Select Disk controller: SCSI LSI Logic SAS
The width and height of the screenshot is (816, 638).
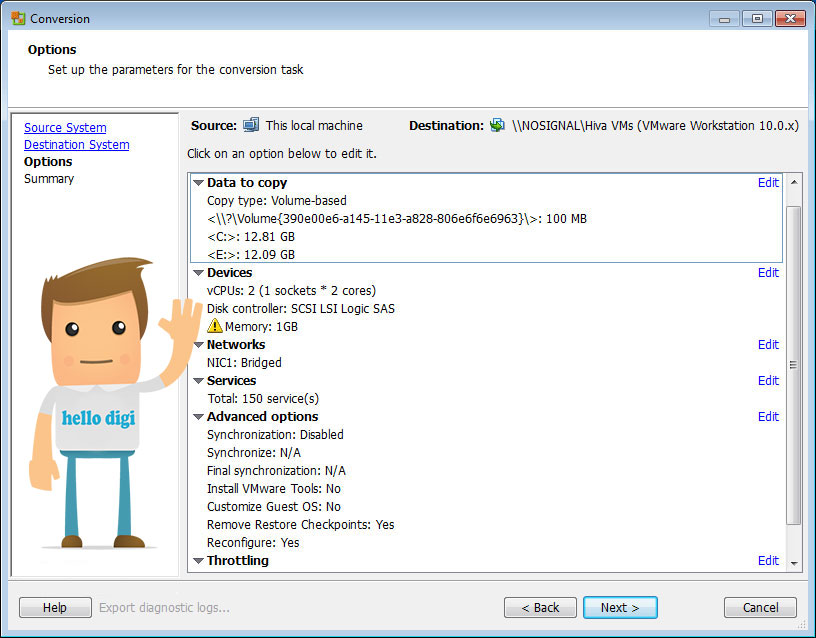301,309
